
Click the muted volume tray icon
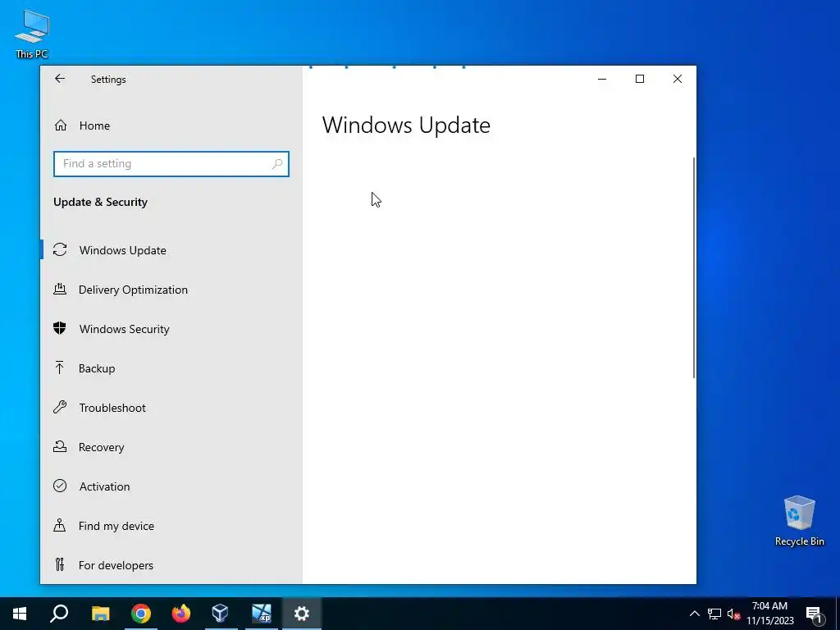click(x=734, y=614)
